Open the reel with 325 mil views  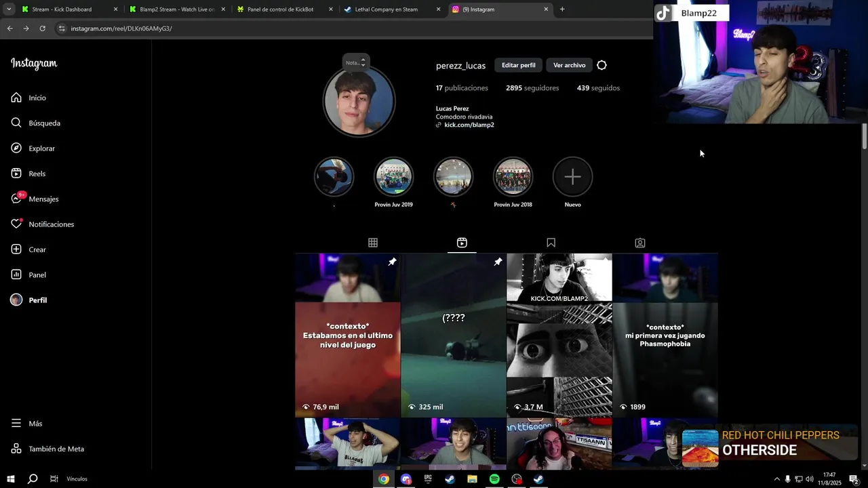[x=453, y=335]
